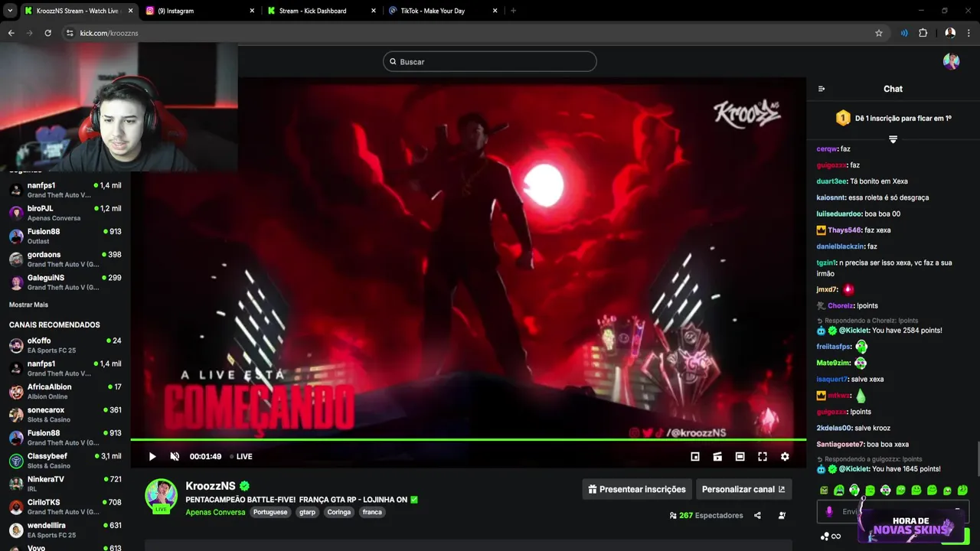The image size is (980, 551).
Task: Open a new browser tab
Action: [x=513, y=11]
